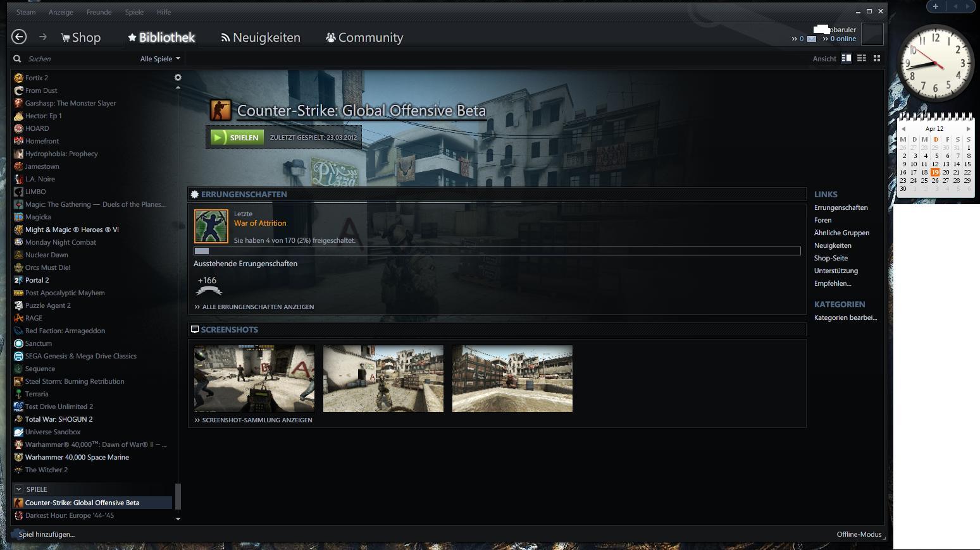Launch the game with SPIELEN button
Image resolution: width=980 pixels, height=550 pixels.
(x=237, y=137)
